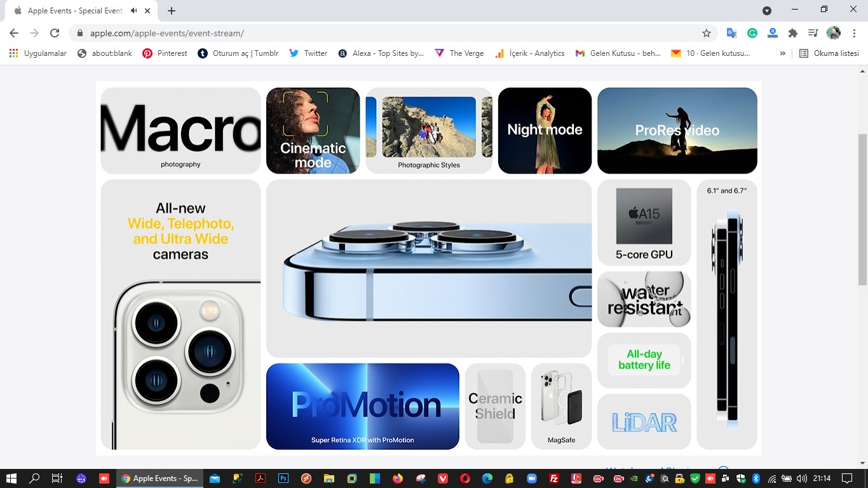Click the Cinematic mode tile
This screenshot has height=488, width=868.
[313, 130]
